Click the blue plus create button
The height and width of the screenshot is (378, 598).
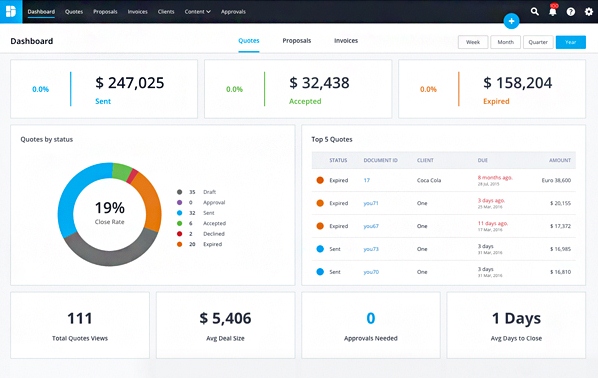511,21
